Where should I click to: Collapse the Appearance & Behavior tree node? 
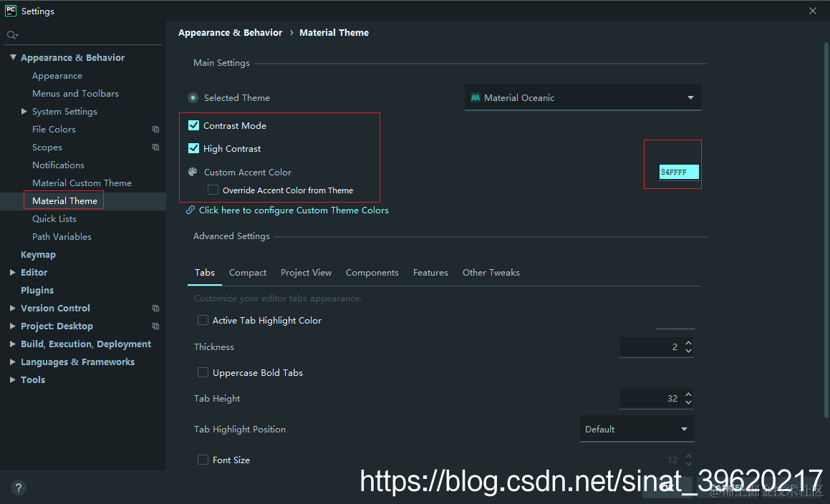tap(13, 57)
